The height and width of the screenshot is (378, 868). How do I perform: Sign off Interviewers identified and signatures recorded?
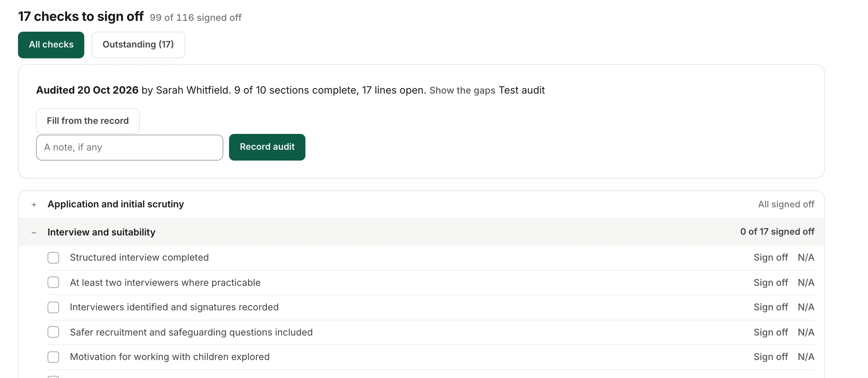[x=771, y=307]
